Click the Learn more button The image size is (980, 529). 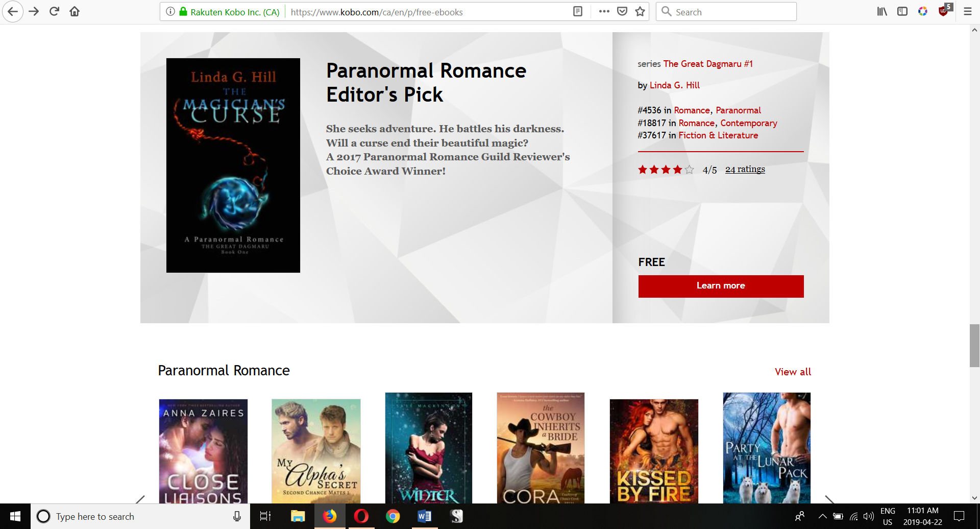pyautogui.click(x=721, y=286)
